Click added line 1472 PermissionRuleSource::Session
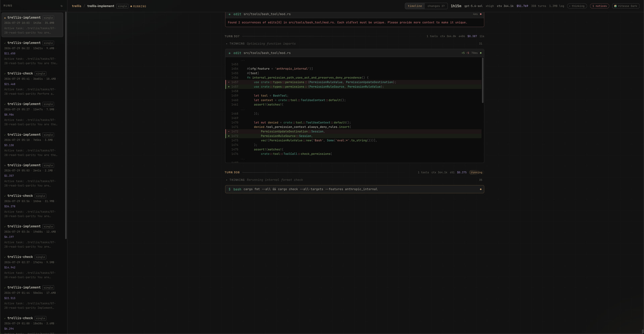Screen dimensions: 644x334 click(x=354, y=136)
